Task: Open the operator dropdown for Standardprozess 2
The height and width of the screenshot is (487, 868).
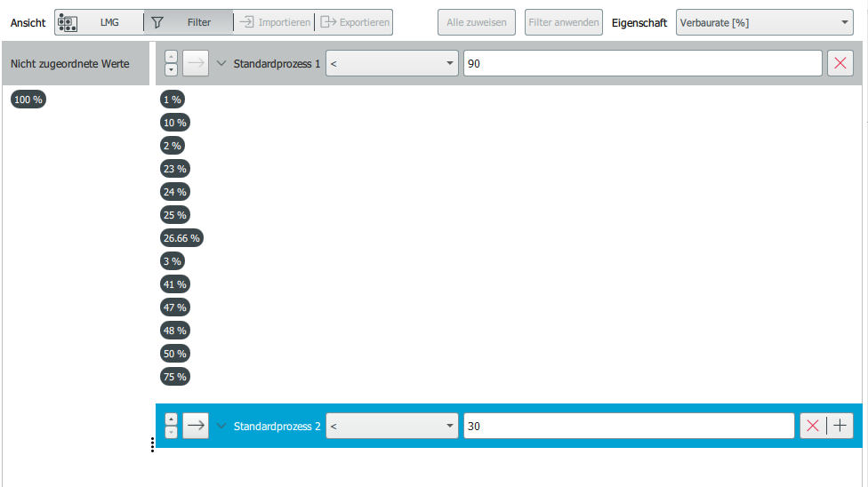Action: coord(391,427)
